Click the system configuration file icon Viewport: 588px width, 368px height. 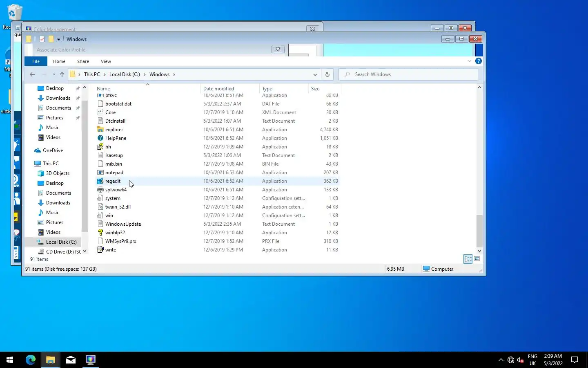pos(100,198)
